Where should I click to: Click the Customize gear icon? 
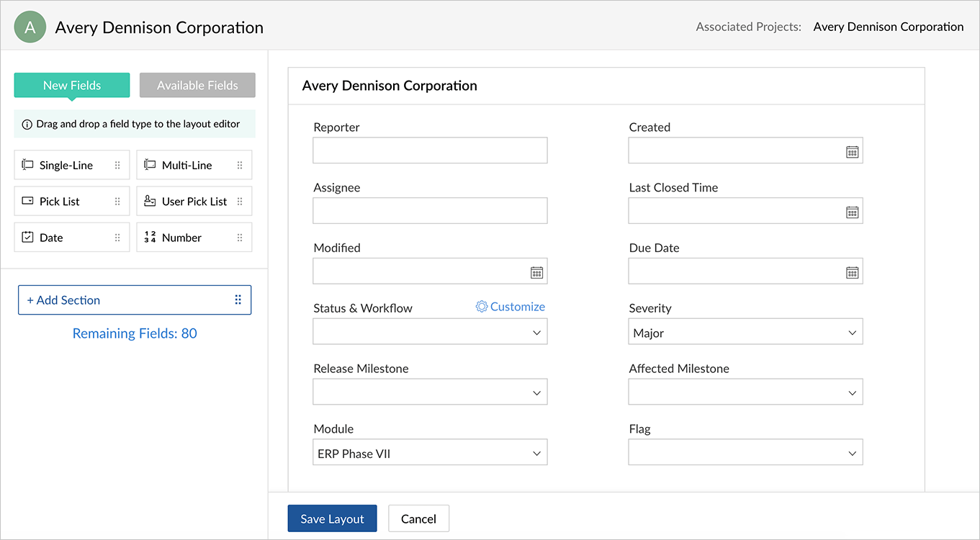tap(482, 307)
